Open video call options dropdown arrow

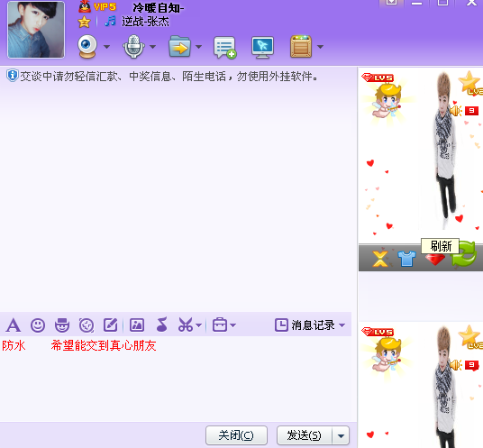pos(106,47)
